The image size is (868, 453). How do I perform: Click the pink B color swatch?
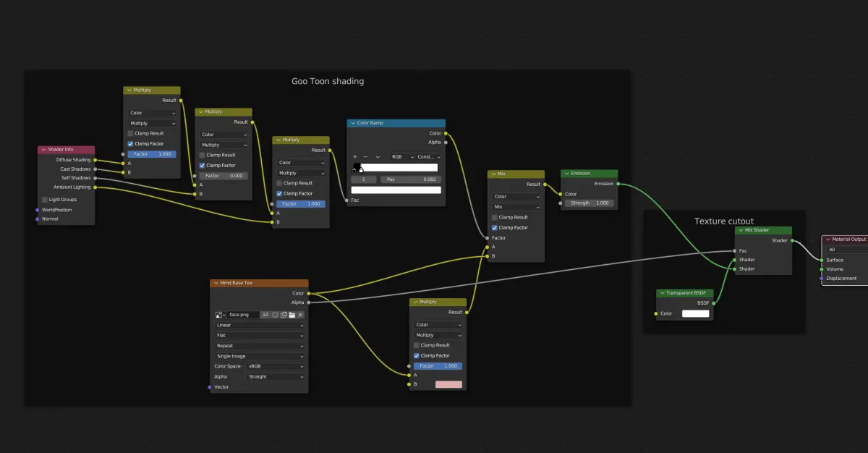pyautogui.click(x=448, y=384)
